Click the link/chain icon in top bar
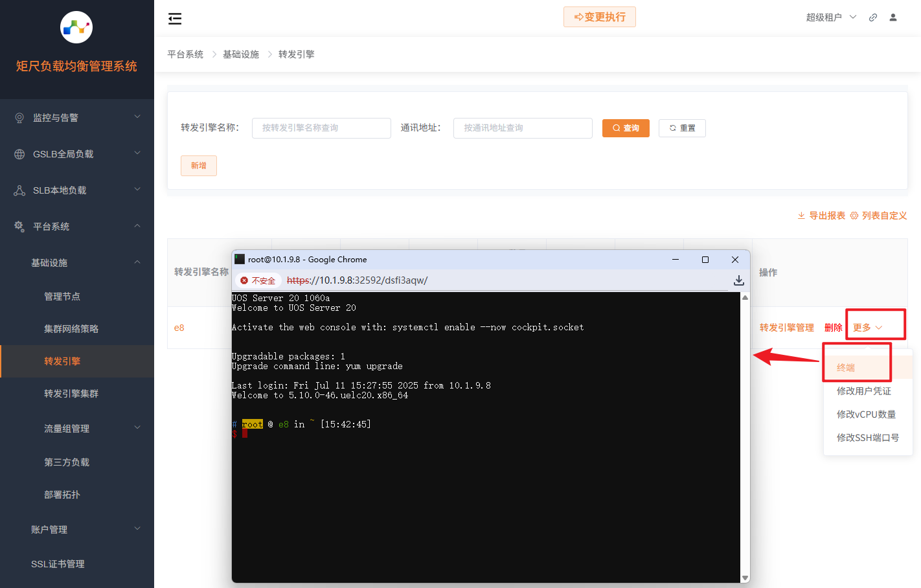Viewport: 921px width, 588px height. [872, 17]
